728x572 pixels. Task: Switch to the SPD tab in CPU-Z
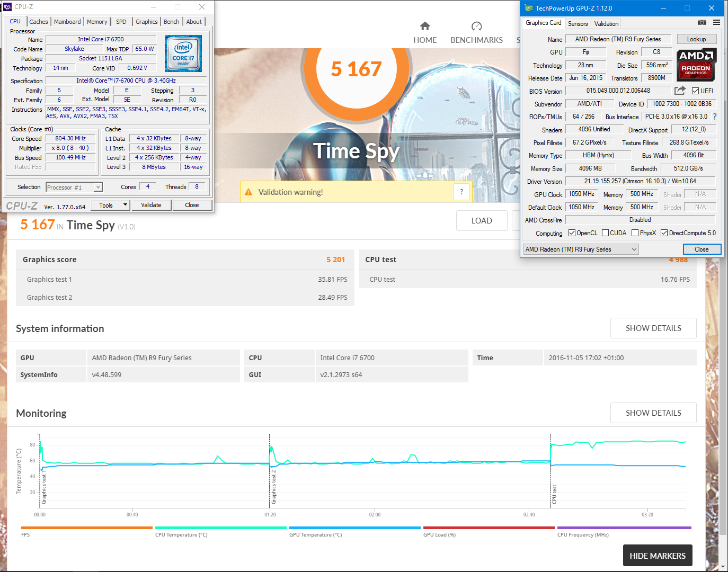click(121, 22)
